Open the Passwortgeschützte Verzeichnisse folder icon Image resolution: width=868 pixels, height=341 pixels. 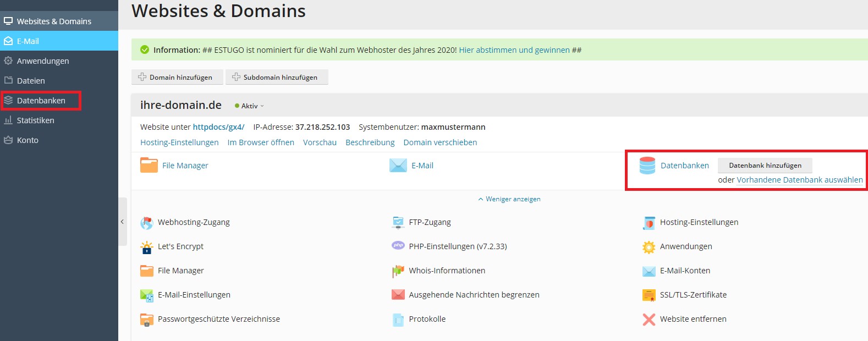tap(146, 320)
